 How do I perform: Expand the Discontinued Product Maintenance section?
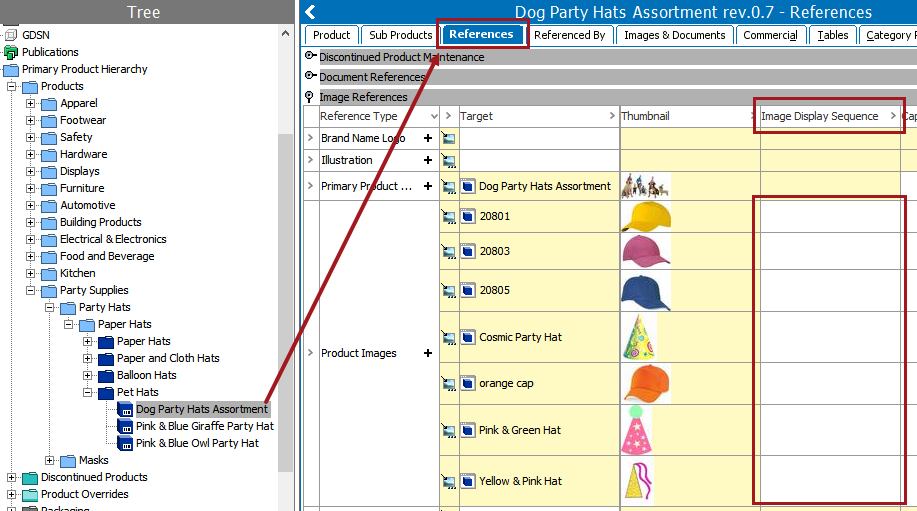coord(310,57)
